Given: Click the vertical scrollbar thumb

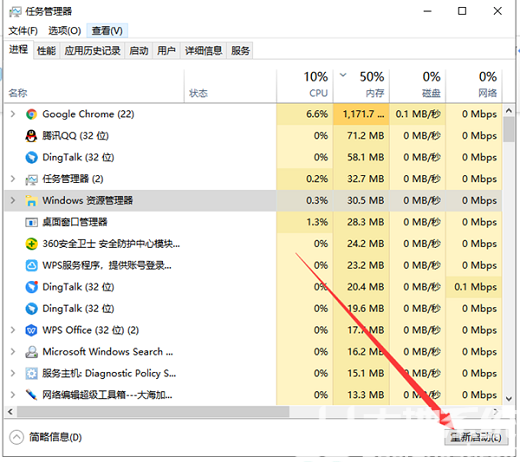Looking at the screenshot, I should coord(509,129).
